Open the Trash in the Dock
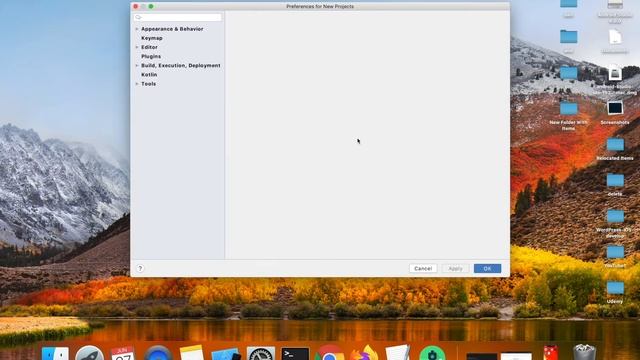The height and width of the screenshot is (360, 640). click(584, 353)
